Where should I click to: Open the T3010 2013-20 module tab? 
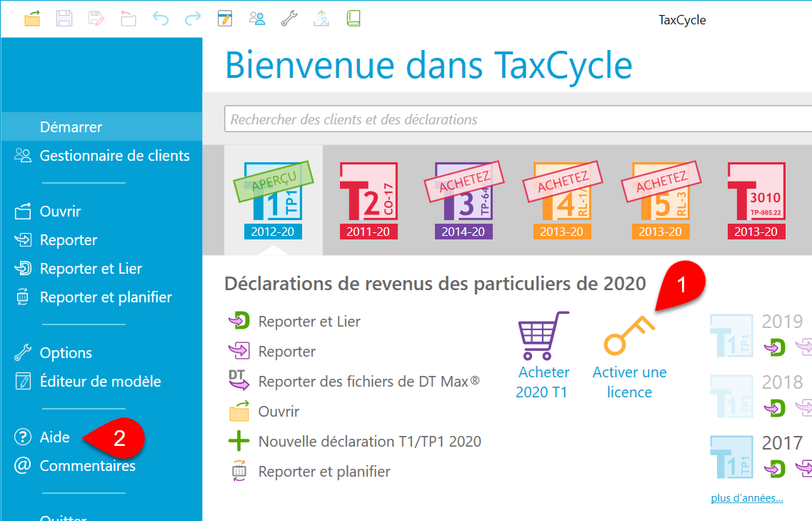pos(756,200)
